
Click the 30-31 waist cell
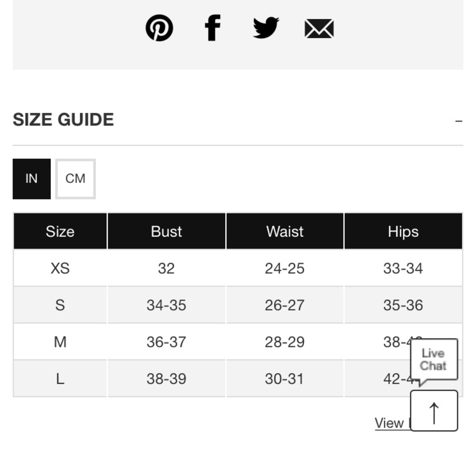[285, 378]
